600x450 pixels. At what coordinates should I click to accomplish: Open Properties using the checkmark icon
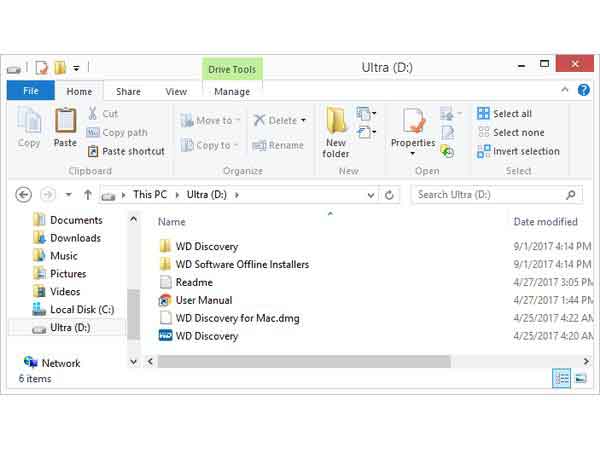pos(413,122)
